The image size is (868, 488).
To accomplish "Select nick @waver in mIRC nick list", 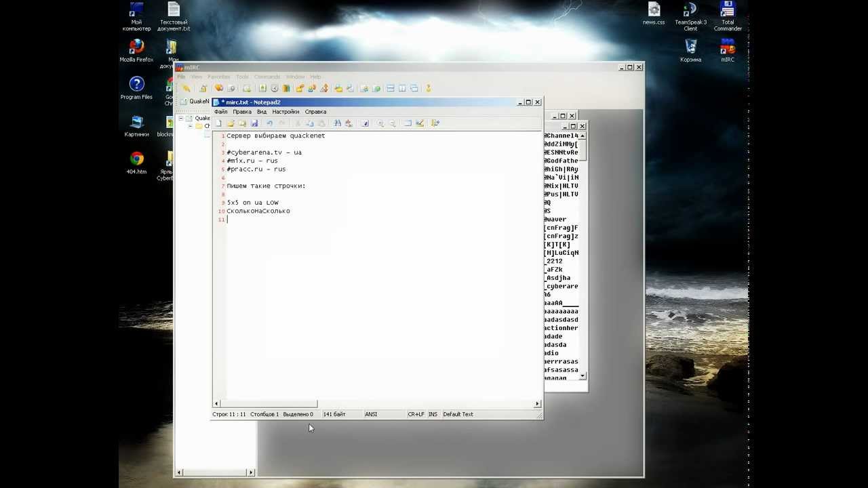I will click(x=555, y=219).
